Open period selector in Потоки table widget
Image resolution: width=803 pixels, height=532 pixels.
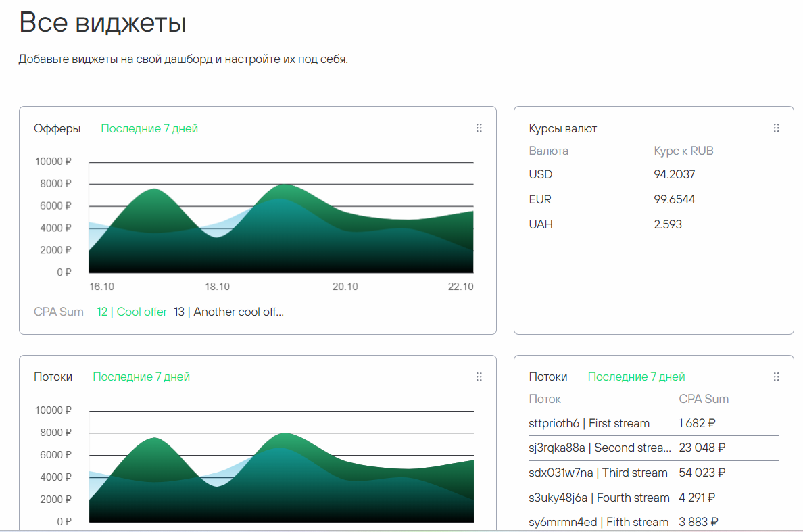point(636,377)
